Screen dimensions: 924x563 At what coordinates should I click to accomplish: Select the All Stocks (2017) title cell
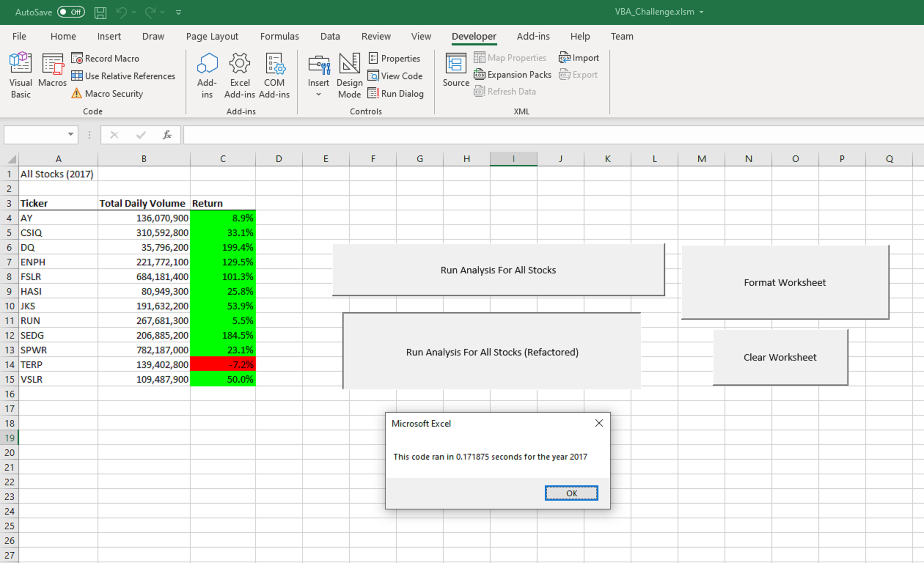58,174
